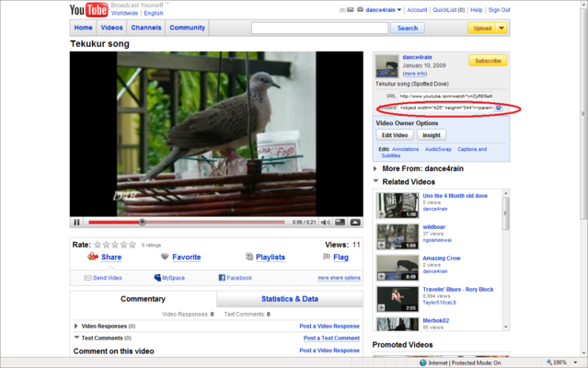The image size is (588, 368).
Task: Add Travelin' Blues video to QuickList
Action: coord(381,307)
